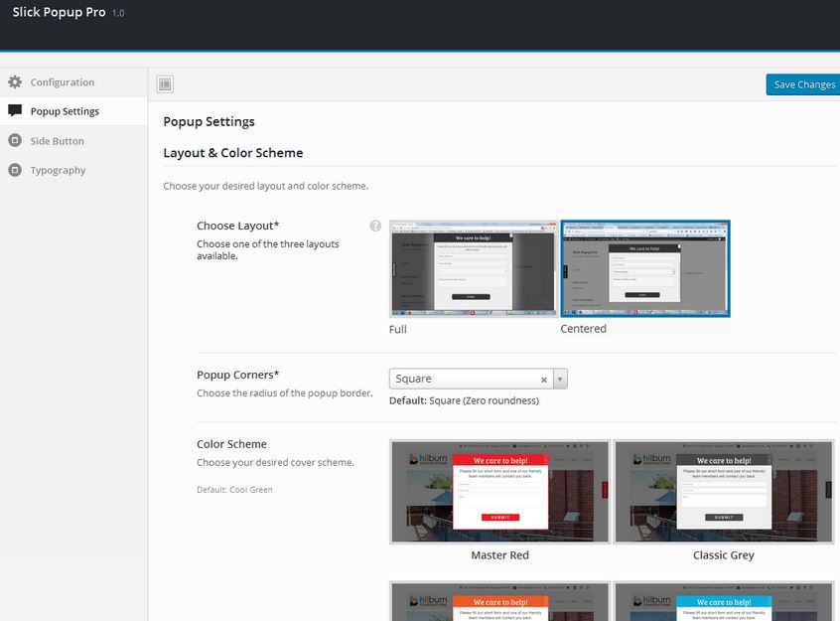Go to the Typography tab
Viewport: 840px width, 621px height.
(x=73, y=170)
